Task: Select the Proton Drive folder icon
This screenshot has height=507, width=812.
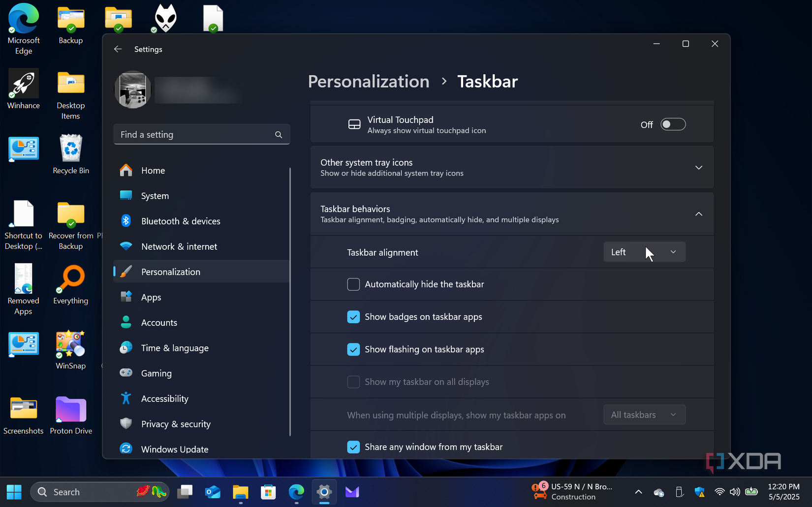Action: pyautogui.click(x=71, y=415)
